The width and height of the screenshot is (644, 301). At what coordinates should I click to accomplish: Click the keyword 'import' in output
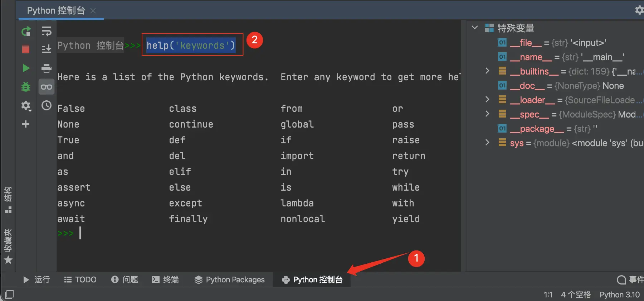tap(297, 156)
